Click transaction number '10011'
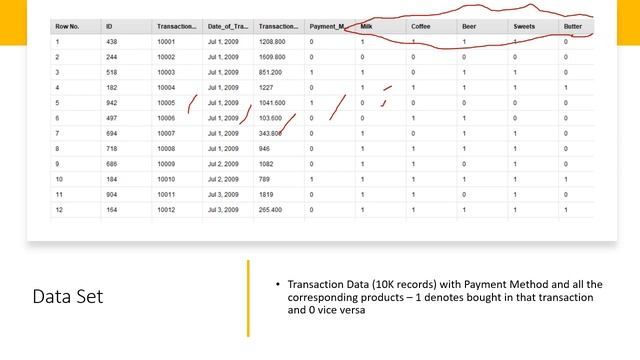Image resolution: width=640 pixels, height=360 pixels. tap(166, 195)
